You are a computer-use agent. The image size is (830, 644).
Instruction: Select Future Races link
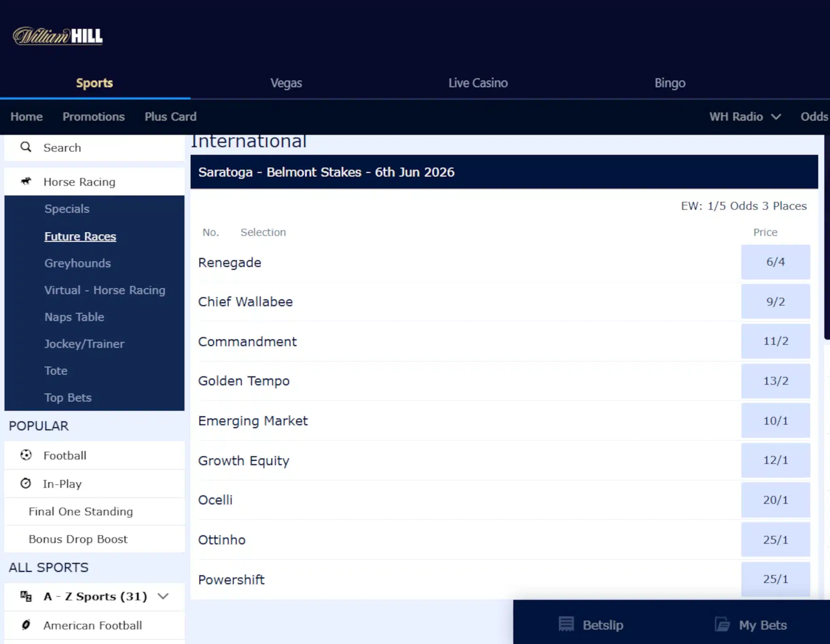click(80, 236)
